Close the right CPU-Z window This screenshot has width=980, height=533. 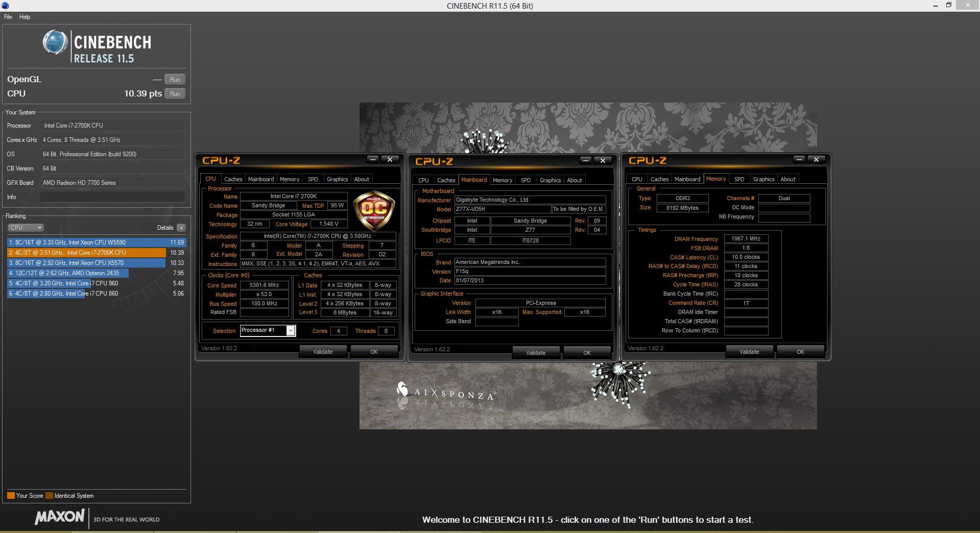[x=816, y=160]
